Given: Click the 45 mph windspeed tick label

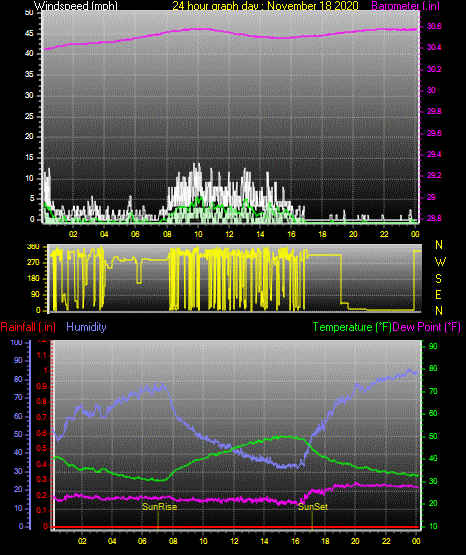Looking at the screenshot, I should click(29, 34).
